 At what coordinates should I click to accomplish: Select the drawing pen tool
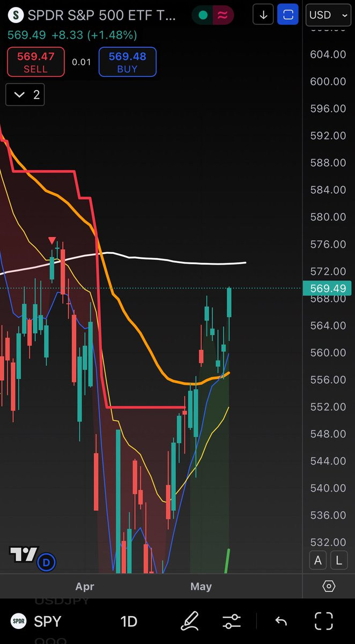tap(189, 621)
